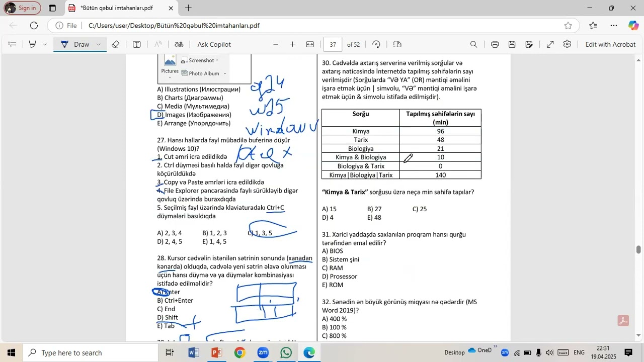Open the Copilot sidebar
The image size is (644, 362).
pyautogui.click(x=633, y=26)
